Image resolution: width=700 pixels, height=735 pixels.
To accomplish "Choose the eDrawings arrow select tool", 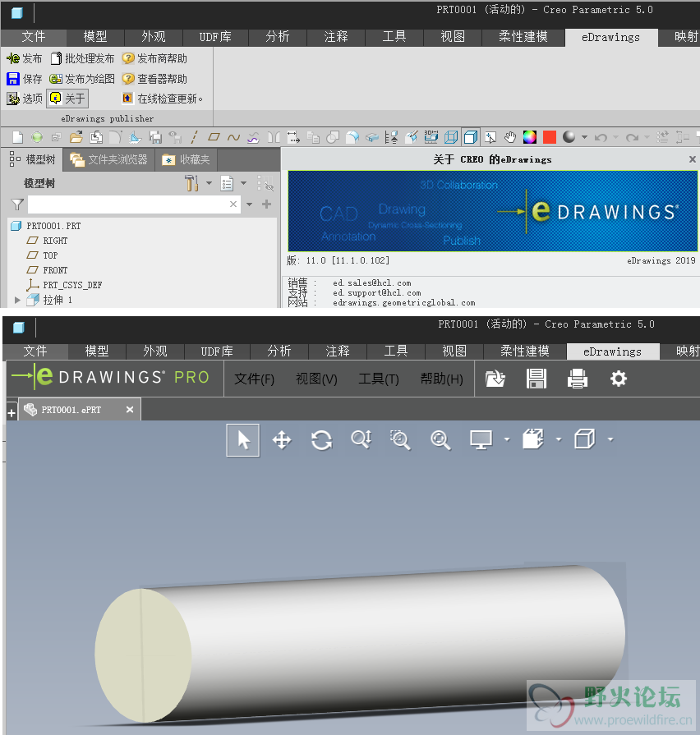I will click(x=243, y=440).
